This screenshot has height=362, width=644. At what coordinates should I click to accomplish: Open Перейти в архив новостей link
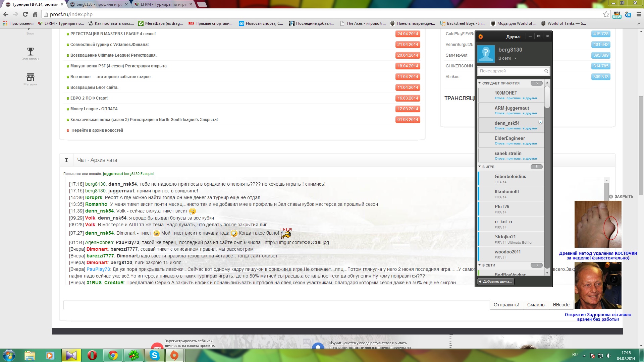point(97,130)
